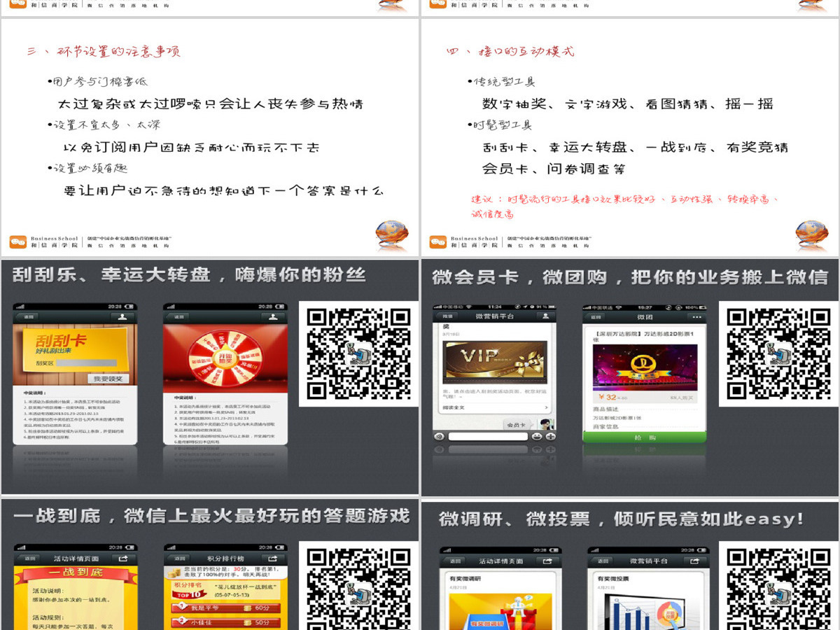Tap the 会员卡 chat bubble
The height and width of the screenshot is (630, 840).
click(x=517, y=425)
